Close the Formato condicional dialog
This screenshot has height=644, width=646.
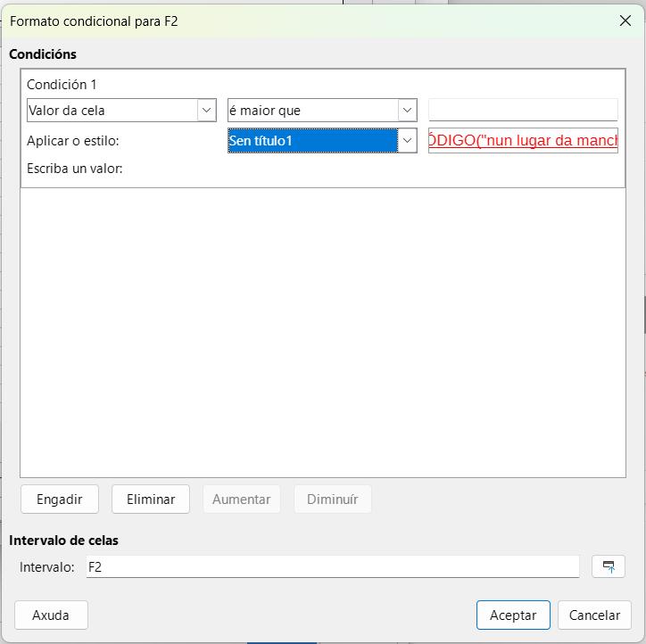(x=625, y=21)
